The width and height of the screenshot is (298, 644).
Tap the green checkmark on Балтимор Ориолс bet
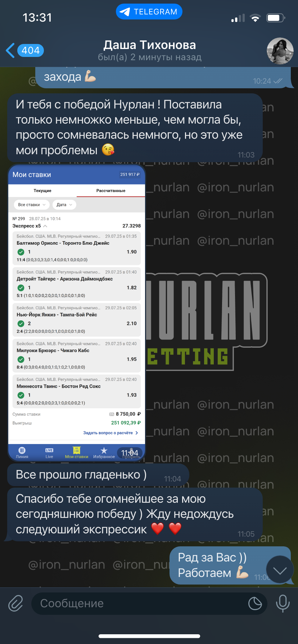click(21, 252)
